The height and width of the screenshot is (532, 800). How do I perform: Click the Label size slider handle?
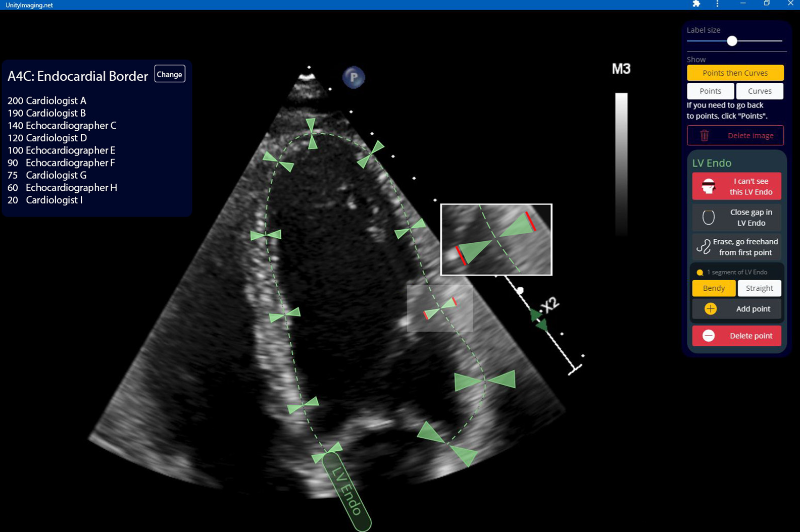point(732,41)
